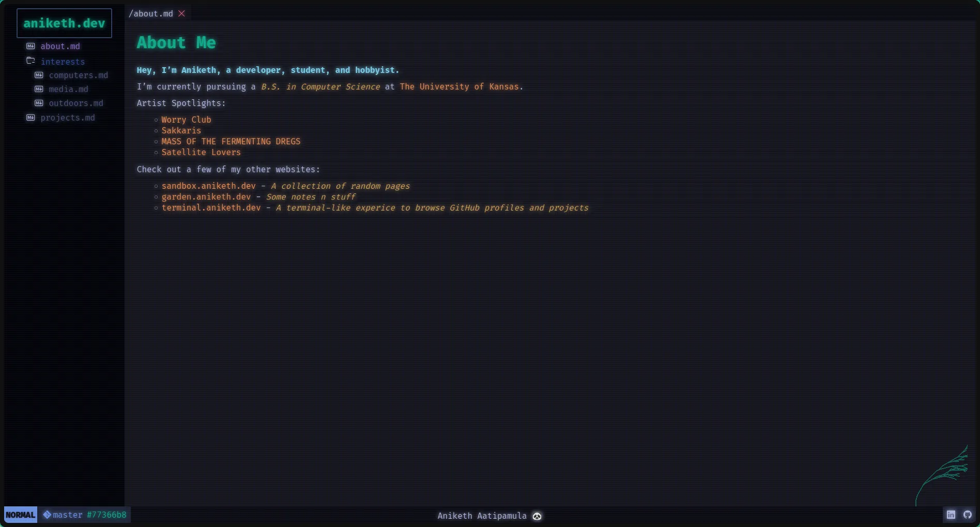The image size is (980, 527).
Task: Select the /about.md tab
Action: [151, 13]
